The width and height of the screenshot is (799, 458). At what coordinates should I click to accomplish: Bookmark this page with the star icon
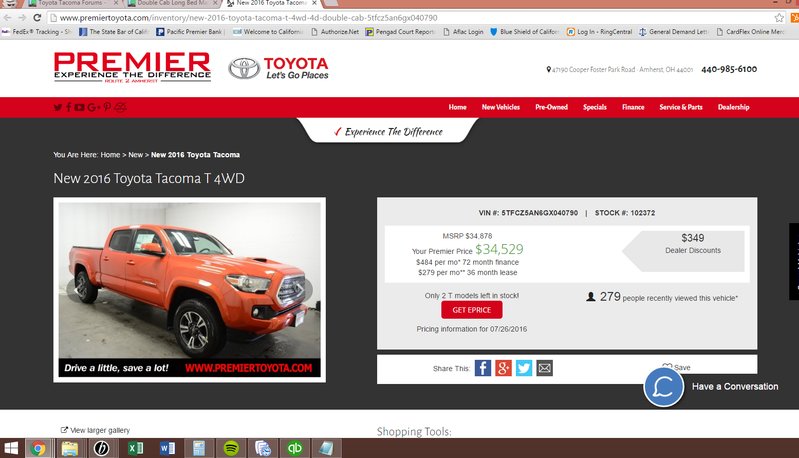[x=779, y=18]
